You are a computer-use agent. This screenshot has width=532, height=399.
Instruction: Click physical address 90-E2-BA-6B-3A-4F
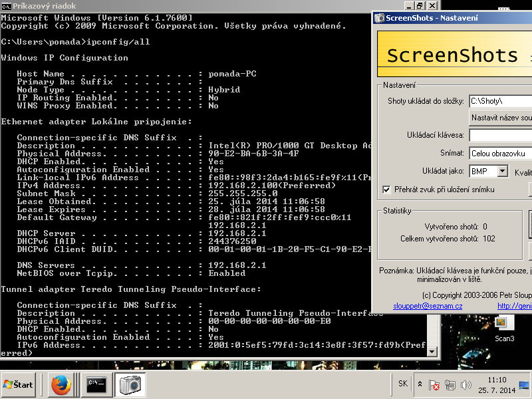click(x=253, y=154)
